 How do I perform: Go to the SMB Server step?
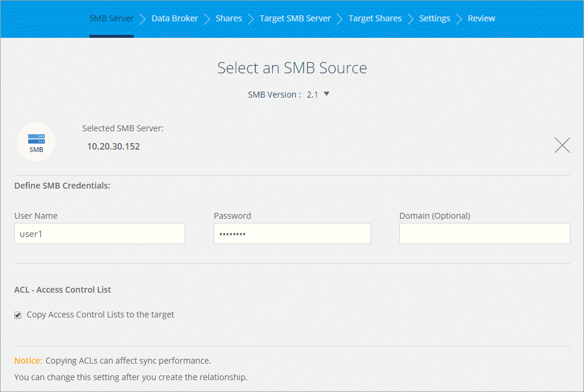click(111, 18)
